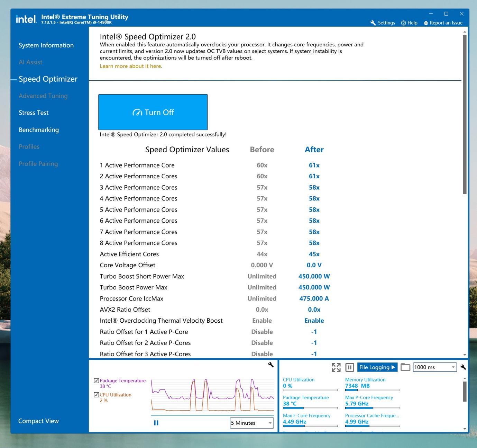The height and width of the screenshot is (448, 477).
Task: Open Profile Pairing section
Action: tap(38, 164)
